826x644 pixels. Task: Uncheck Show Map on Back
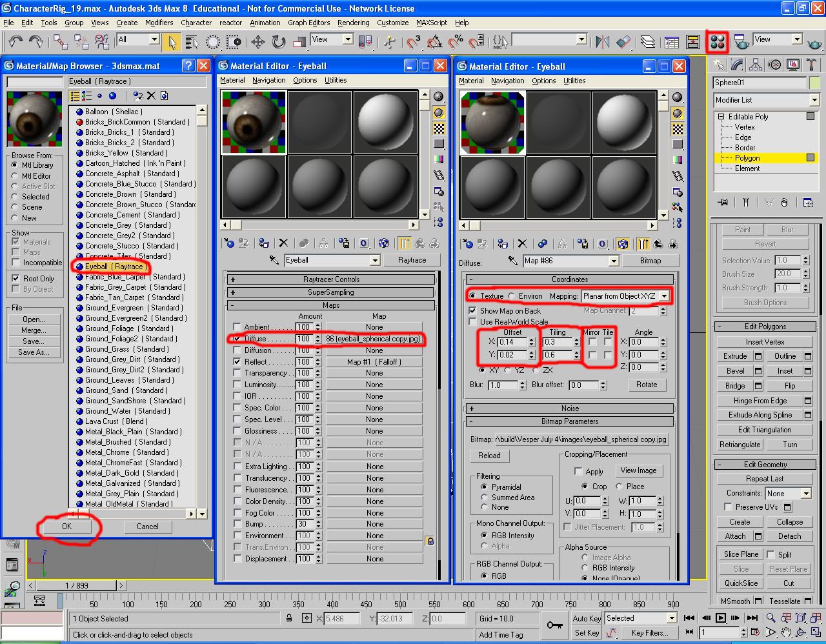473,310
